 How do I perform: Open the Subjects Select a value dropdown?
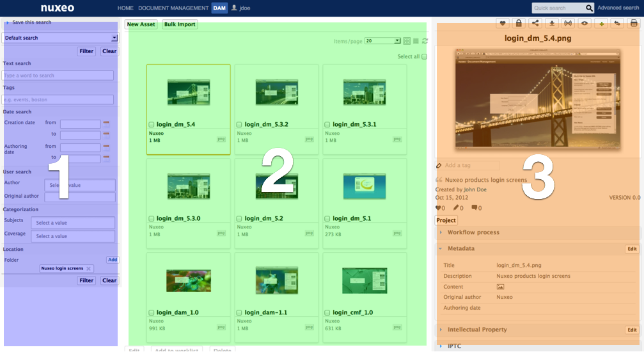[73, 223]
